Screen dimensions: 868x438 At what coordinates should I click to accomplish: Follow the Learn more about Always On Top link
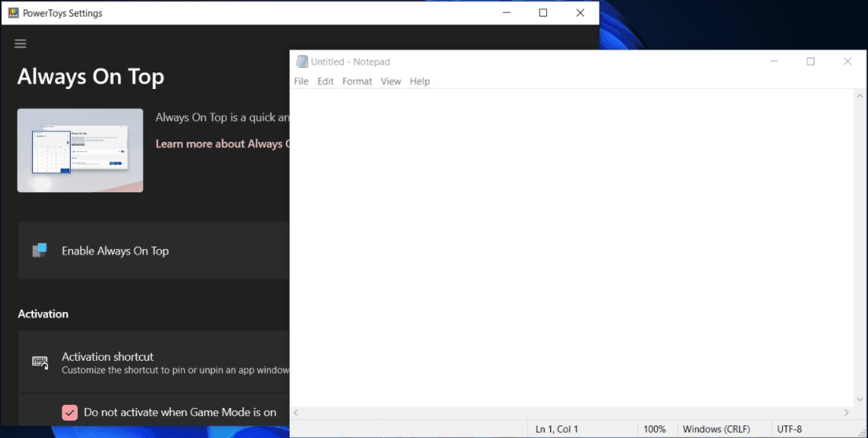(222, 143)
